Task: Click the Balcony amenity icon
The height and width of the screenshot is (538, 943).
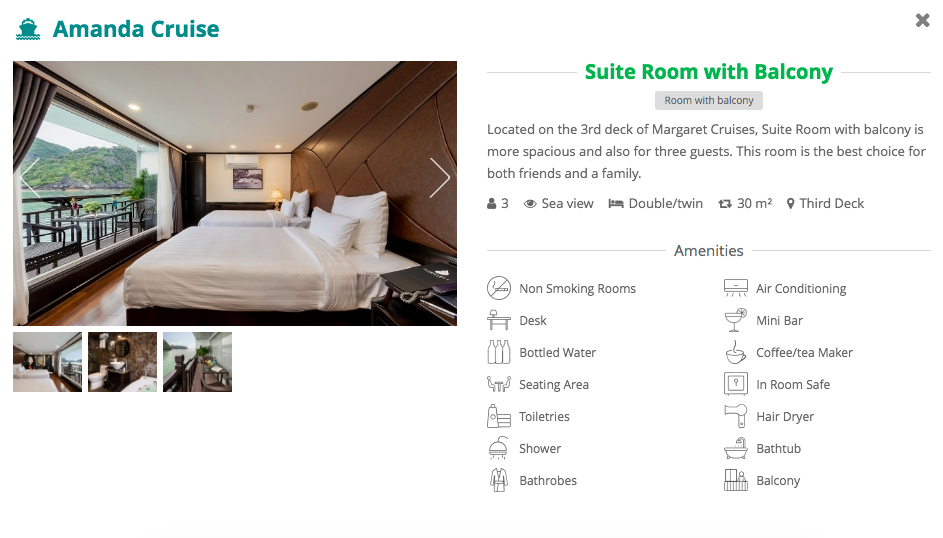Action: [736, 480]
